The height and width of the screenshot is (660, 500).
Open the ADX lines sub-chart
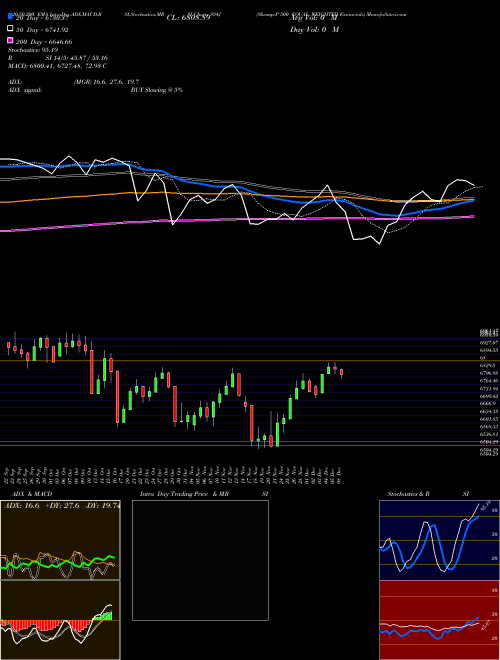[x=60, y=540]
